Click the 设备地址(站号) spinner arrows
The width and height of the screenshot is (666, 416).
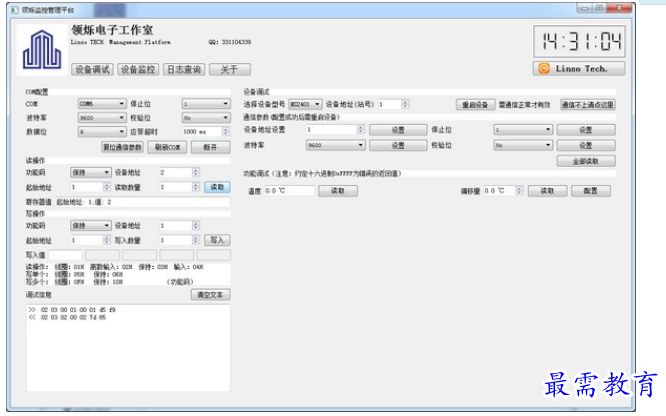pos(405,104)
